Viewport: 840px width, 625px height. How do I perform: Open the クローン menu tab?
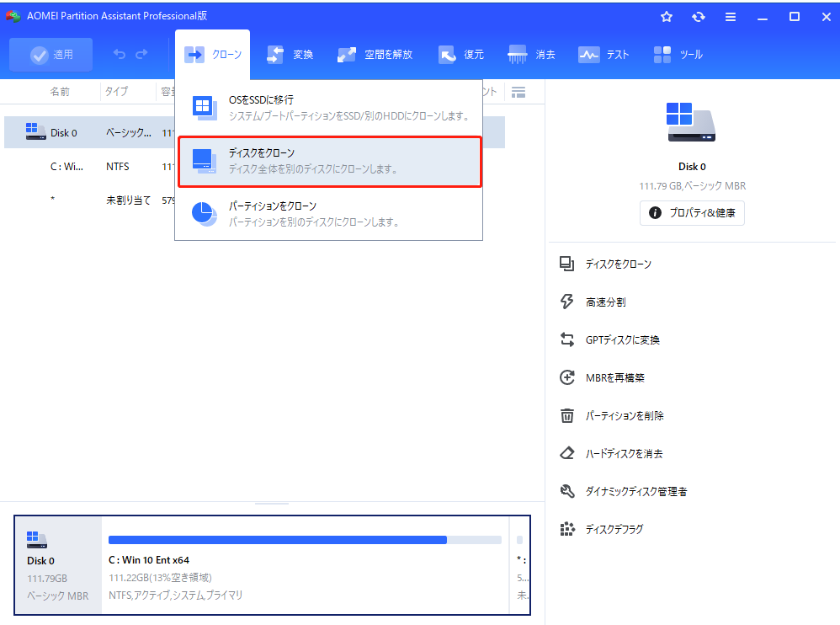[x=213, y=55]
